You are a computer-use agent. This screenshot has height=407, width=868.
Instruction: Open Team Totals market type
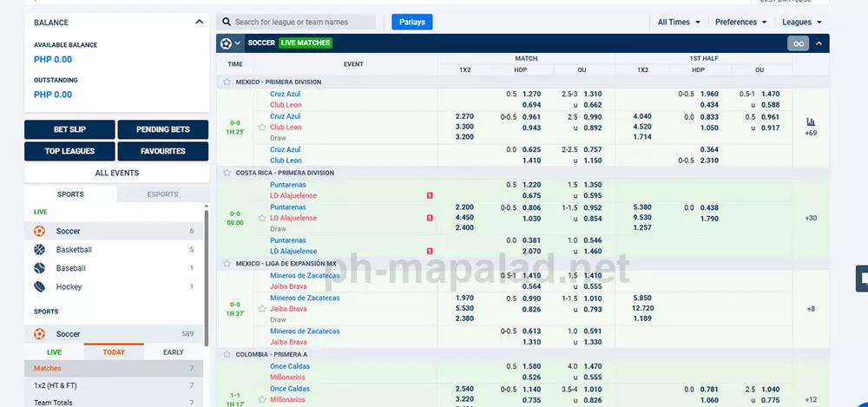pos(114,402)
